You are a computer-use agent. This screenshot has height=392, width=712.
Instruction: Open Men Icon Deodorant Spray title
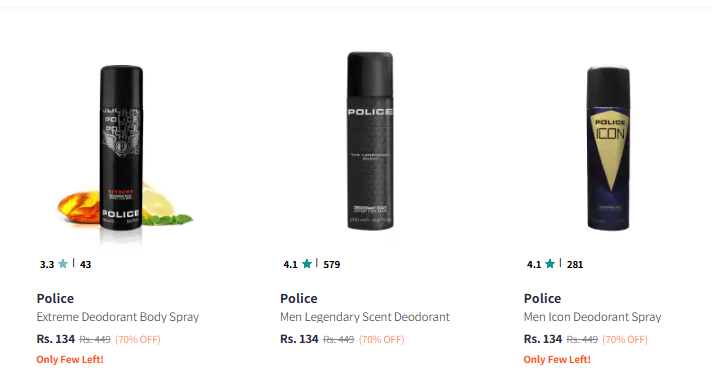click(x=592, y=317)
